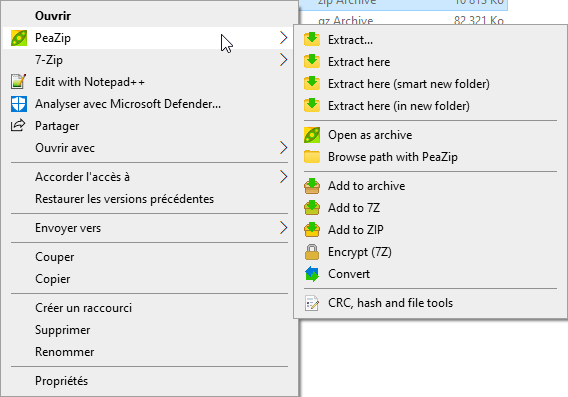Click the box icon beside Add to archive

[312, 186]
